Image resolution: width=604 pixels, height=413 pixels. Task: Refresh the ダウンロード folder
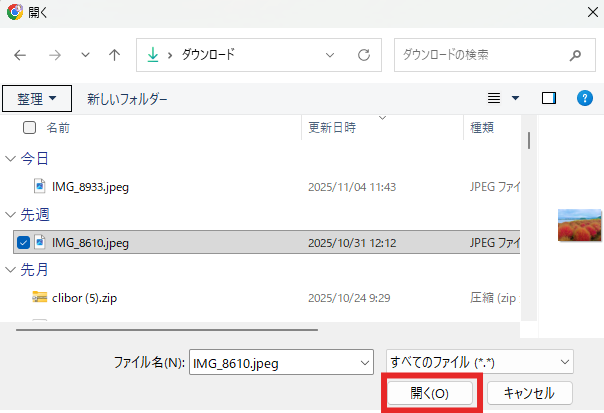point(364,55)
